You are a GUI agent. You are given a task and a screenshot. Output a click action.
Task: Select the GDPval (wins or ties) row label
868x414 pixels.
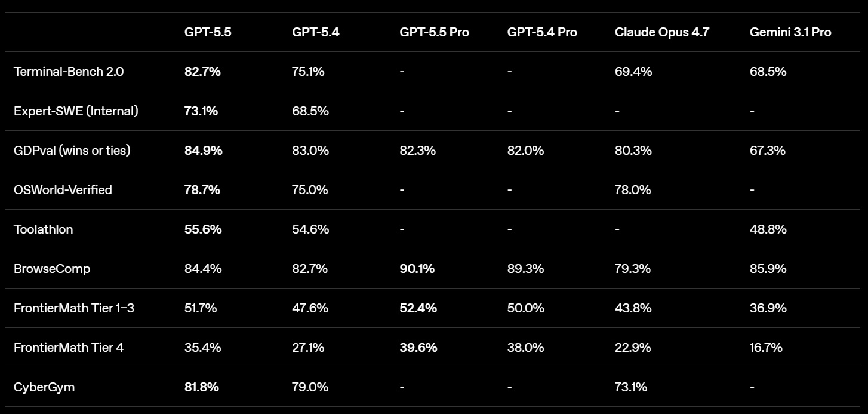pyautogui.click(x=72, y=151)
